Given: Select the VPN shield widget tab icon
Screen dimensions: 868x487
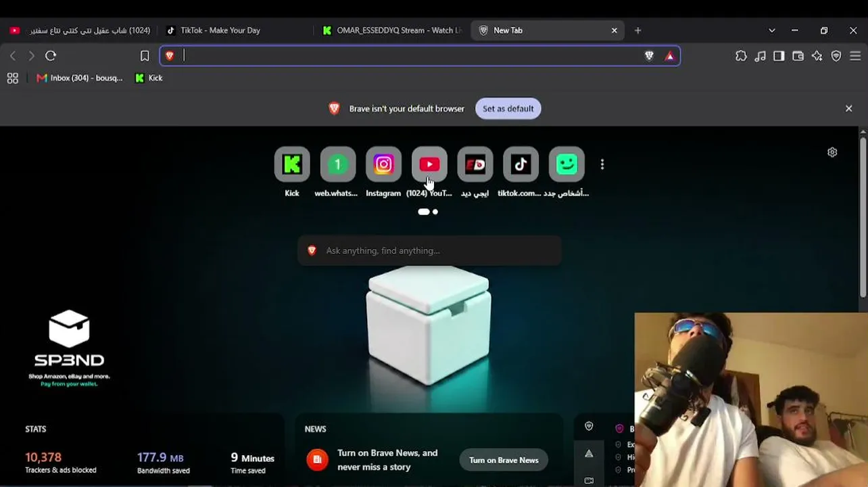Looking at the screenshot, I should (589, 426).
